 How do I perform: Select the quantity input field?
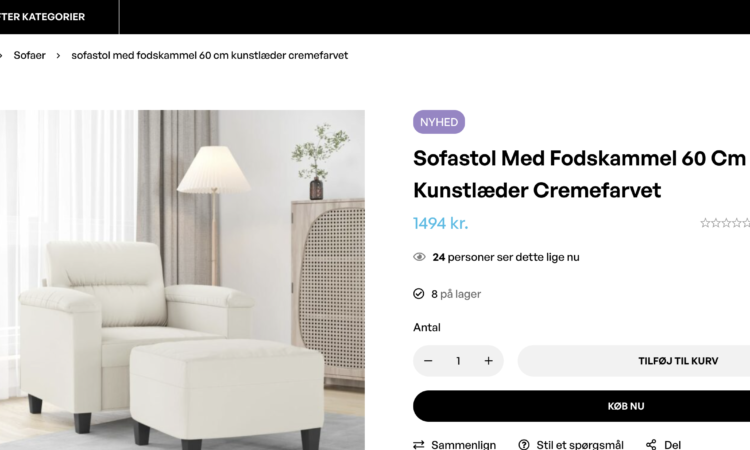[x=458, y=361]
